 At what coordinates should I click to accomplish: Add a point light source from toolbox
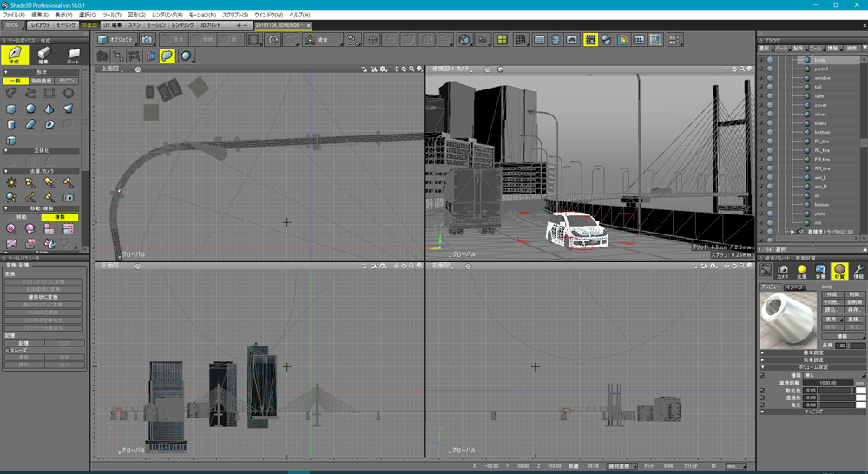click(x=11, y=182)
